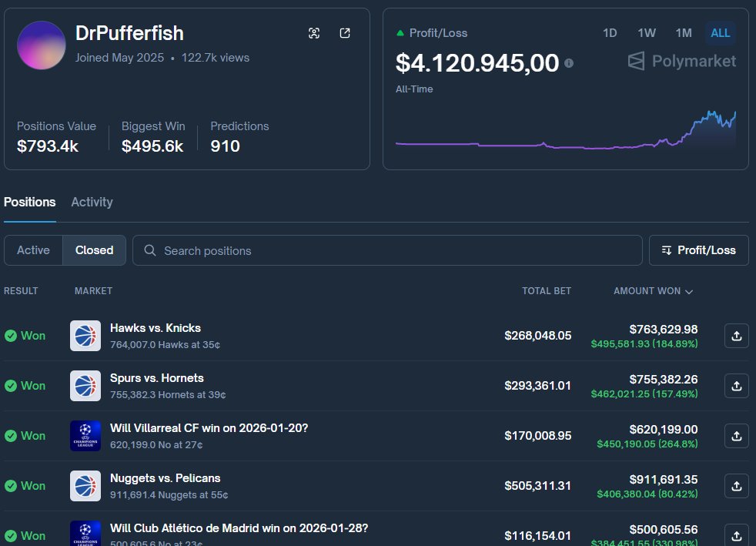Screen dimensions: 756x546
Task: Select the 1M profit timeframe
Action: pos(684,33)
